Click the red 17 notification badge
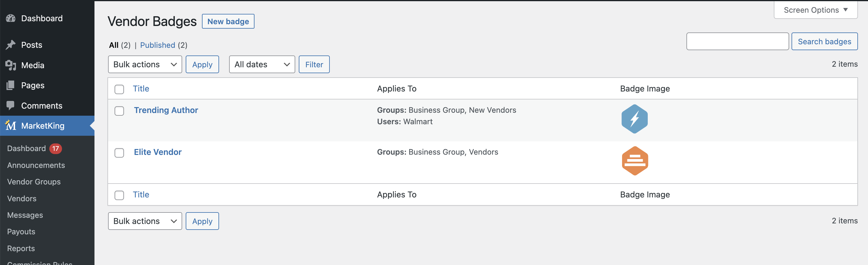This screenshot has height=265, width=868. 56,148
